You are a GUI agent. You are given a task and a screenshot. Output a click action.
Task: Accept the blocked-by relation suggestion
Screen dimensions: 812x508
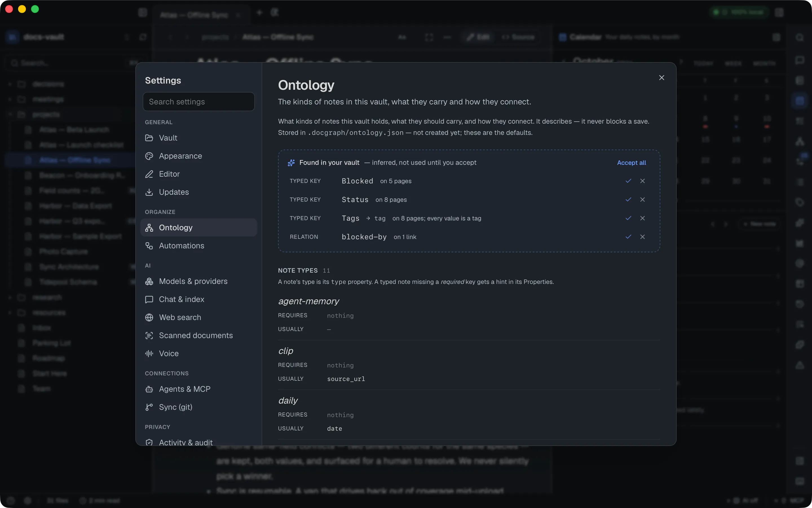(628, 237)
